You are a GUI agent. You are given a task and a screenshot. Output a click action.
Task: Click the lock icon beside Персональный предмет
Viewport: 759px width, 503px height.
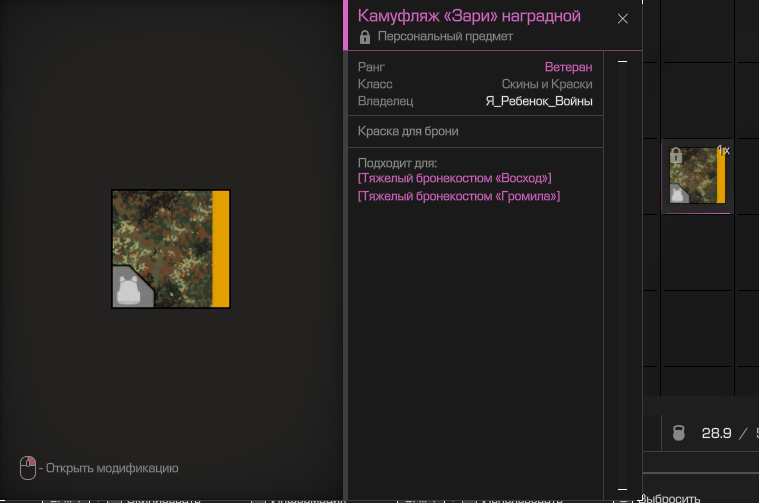pyautogui.click(x=365, y=37)
